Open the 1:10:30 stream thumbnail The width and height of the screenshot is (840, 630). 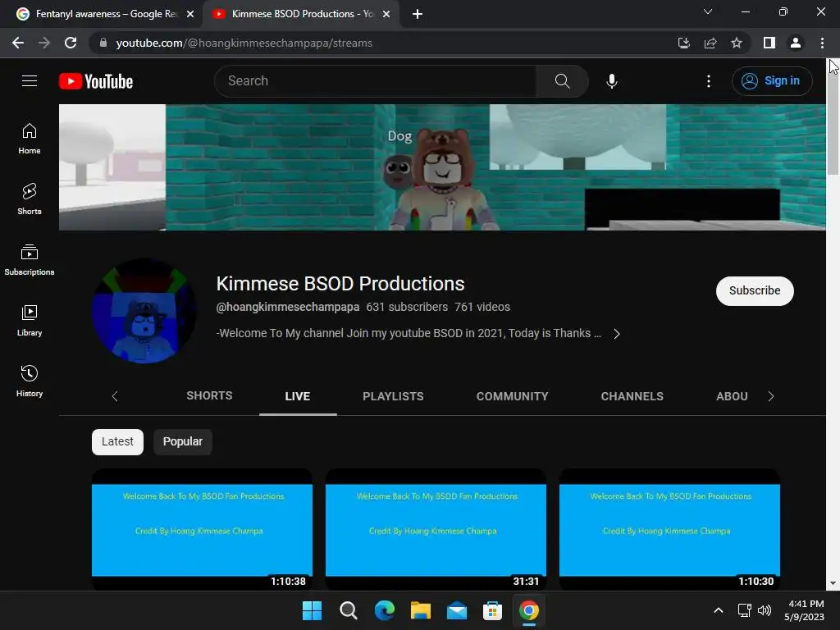click(669, 529)
